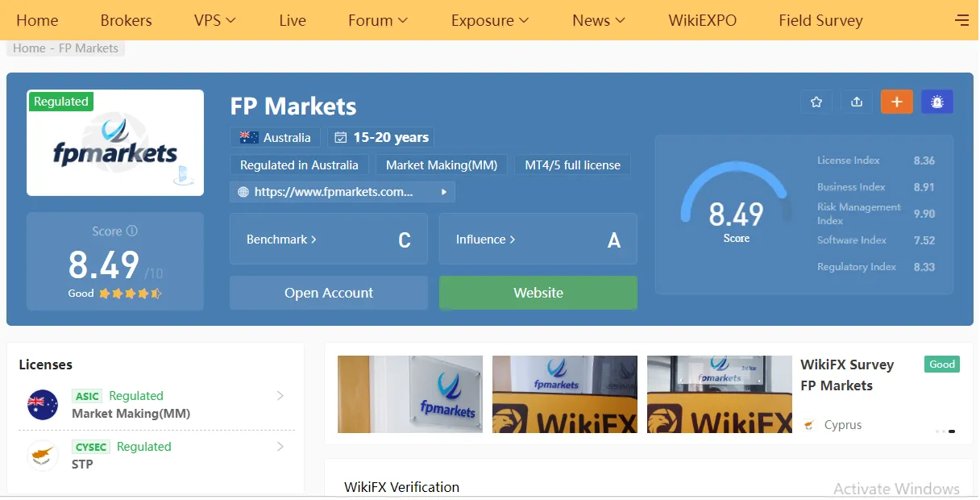Click the Regulated in Australia tag
The width and height of the screenshot is (980, 500).
point(299,165)
